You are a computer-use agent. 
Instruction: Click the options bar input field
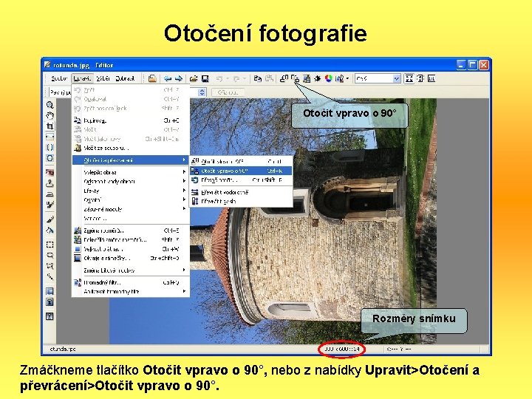point(60,92)
